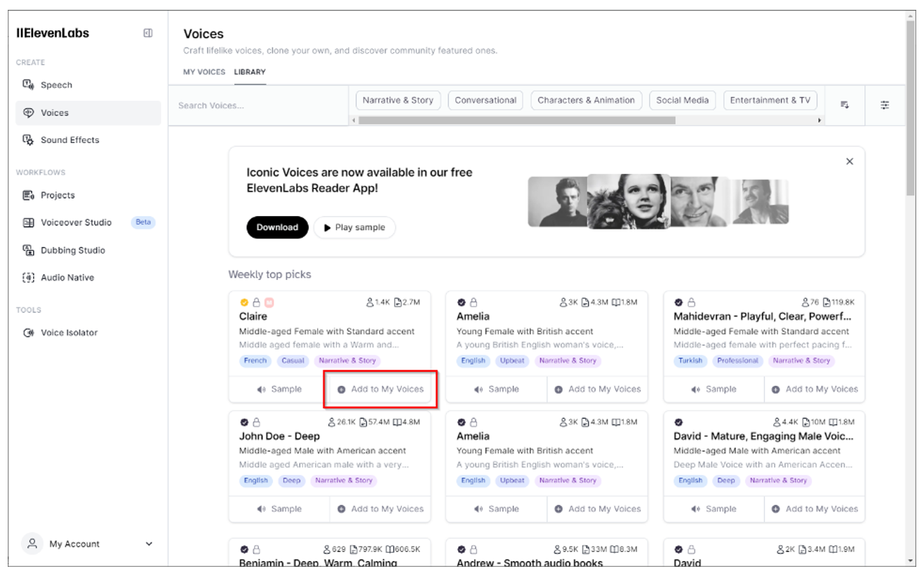Switch to the LIBRARY tab
The image size is (924, 576).
pyautogui.click(x=250, y=72)
